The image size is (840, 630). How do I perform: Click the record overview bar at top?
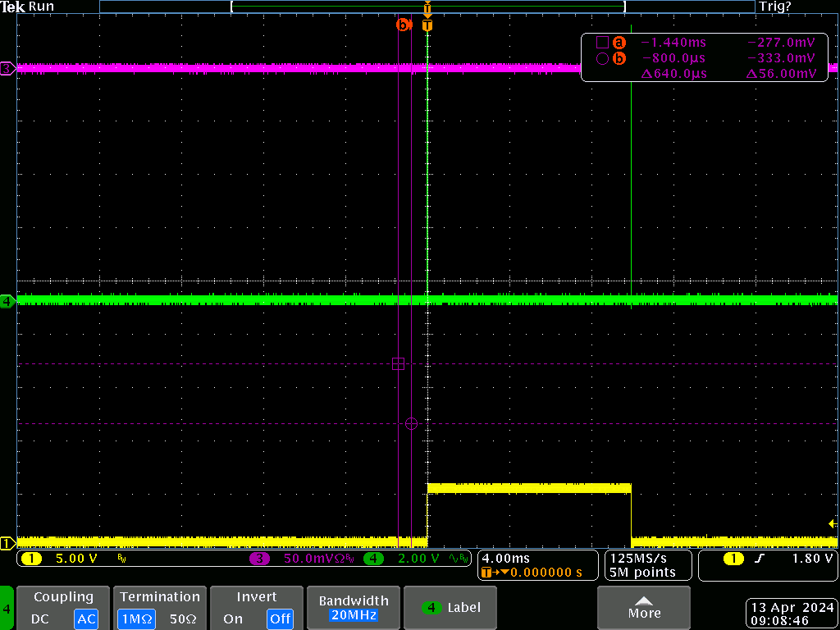(427, 7)
